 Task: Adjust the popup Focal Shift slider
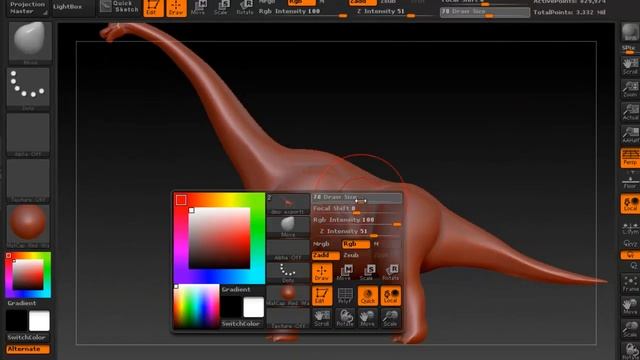(x=357, y=209)
